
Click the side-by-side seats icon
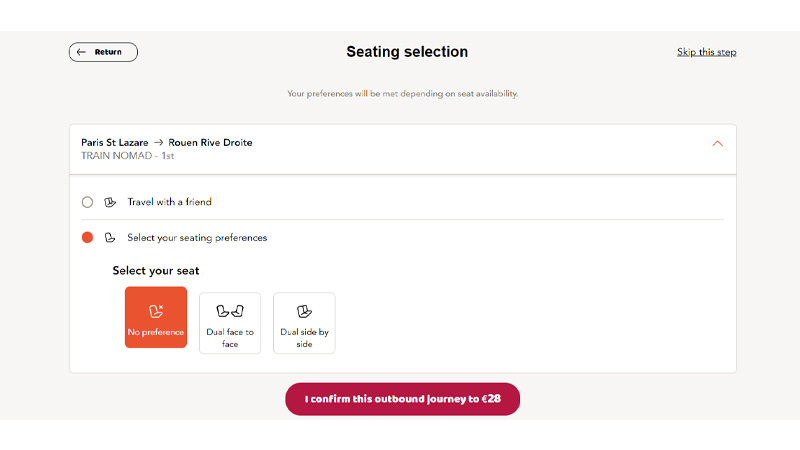click(x=304, y=311)
